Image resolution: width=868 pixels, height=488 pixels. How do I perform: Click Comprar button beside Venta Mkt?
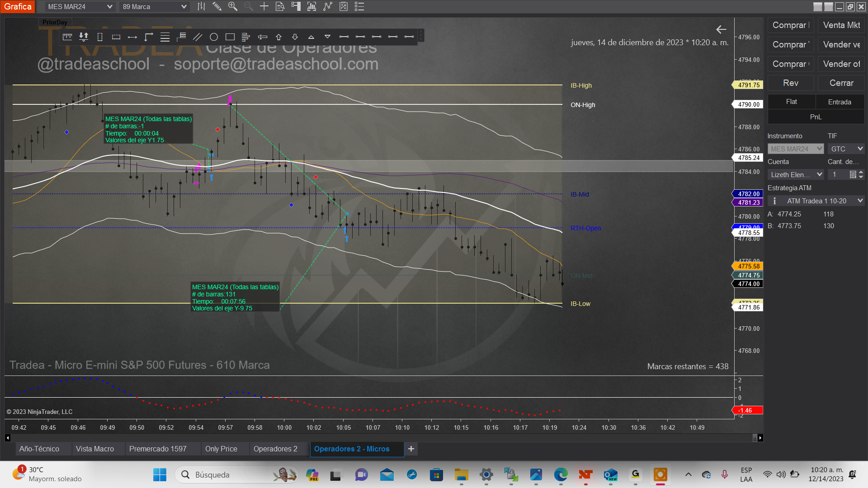point(791,25)
